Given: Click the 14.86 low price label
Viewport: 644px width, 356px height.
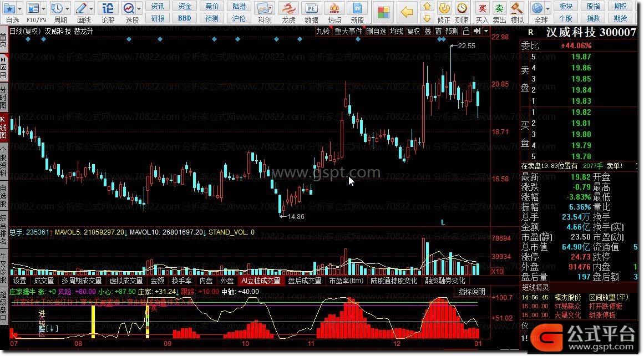Looking at the screenshot, I should (x=296, y=217).
